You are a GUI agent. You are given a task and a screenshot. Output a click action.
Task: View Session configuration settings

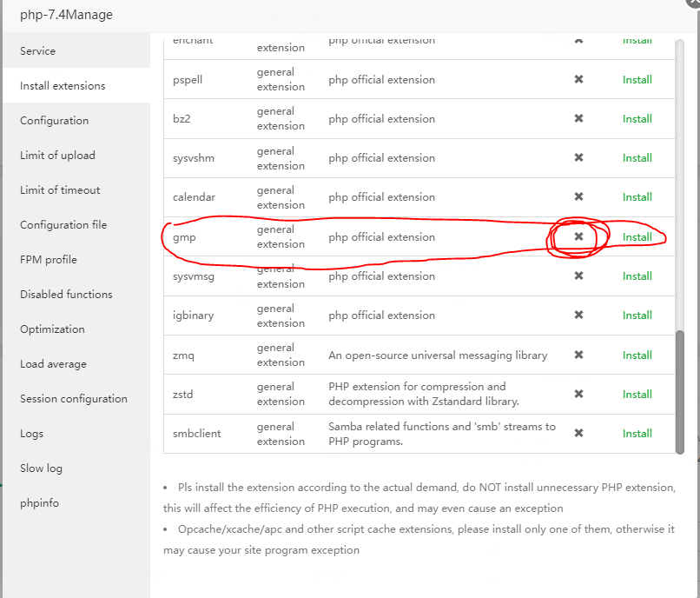coord(74,399)
